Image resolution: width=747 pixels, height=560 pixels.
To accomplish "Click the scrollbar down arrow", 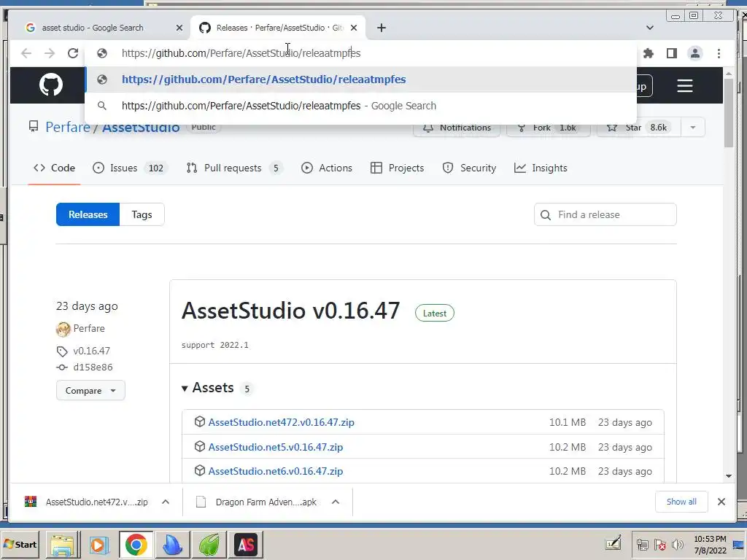I will 729,476.
